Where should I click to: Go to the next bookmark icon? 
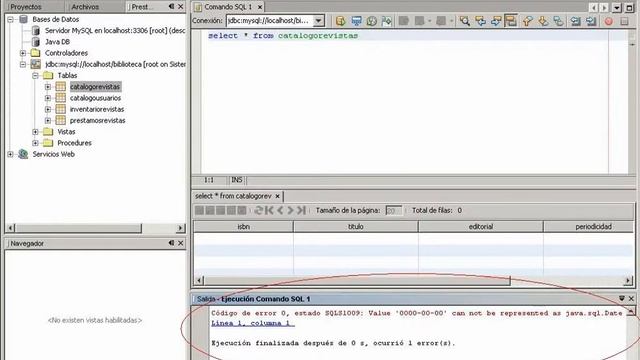click(543, 21)
